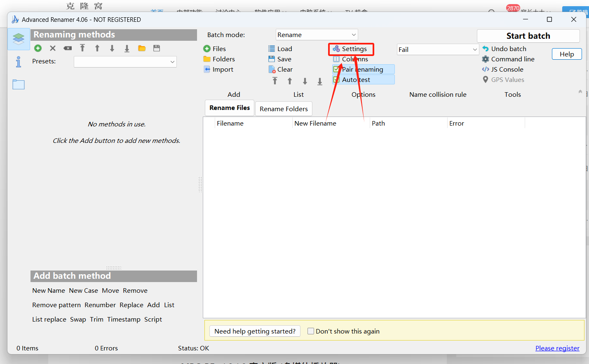Screen dimensions: 589x364
Task: Add the Replace batch method
Action: tap(131, 305)
